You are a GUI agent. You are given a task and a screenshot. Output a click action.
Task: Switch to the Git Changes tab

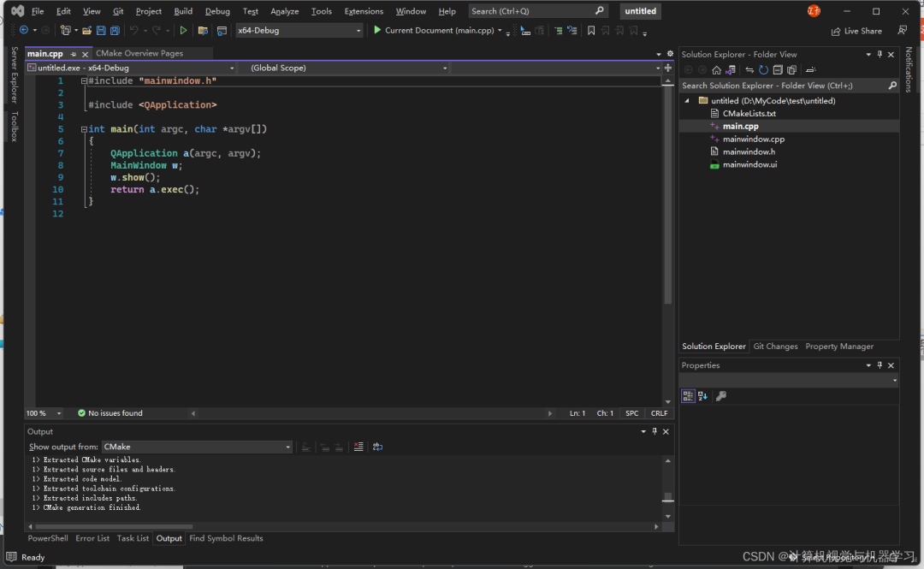775,347
